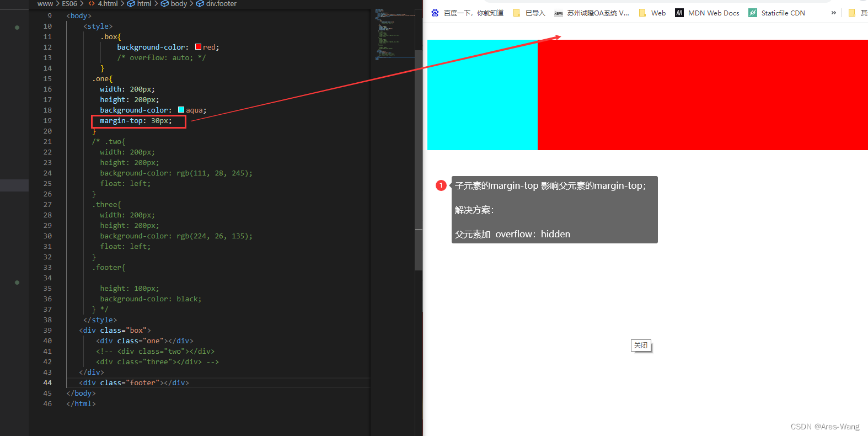Open the Staticfile CDN bookmark

777,13
